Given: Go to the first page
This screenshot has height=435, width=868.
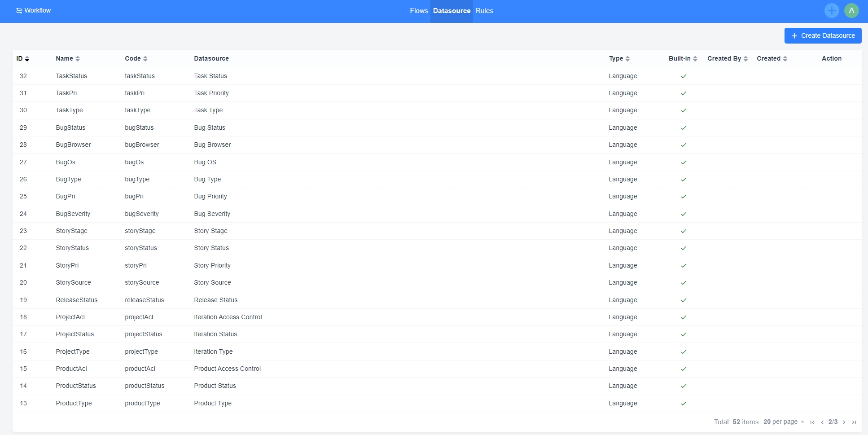Looking at the screenshot, I should (812, 422).
